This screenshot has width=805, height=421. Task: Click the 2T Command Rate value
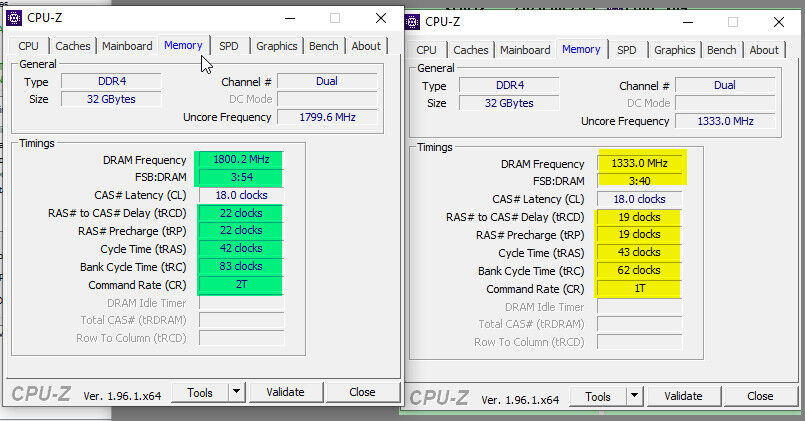241,285
